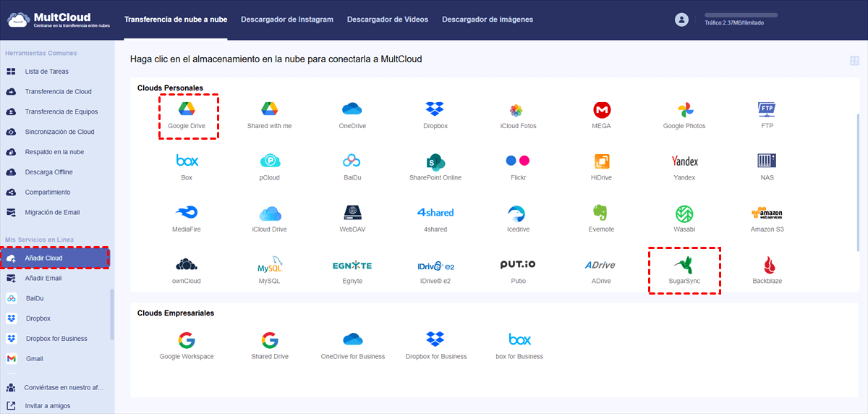Screen dimensions: 868x414
Task: Add box for Business
Action: tap(519, 347)
